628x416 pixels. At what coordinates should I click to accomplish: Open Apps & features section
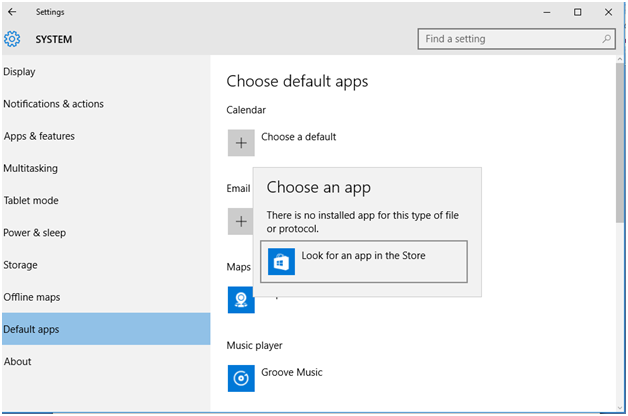(x=39, y=136)
